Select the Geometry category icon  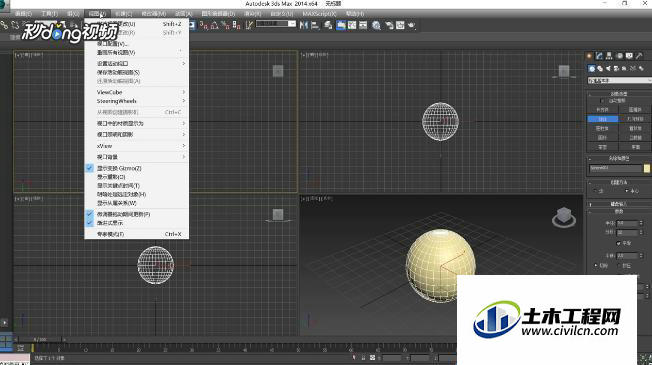pos(592,69)
